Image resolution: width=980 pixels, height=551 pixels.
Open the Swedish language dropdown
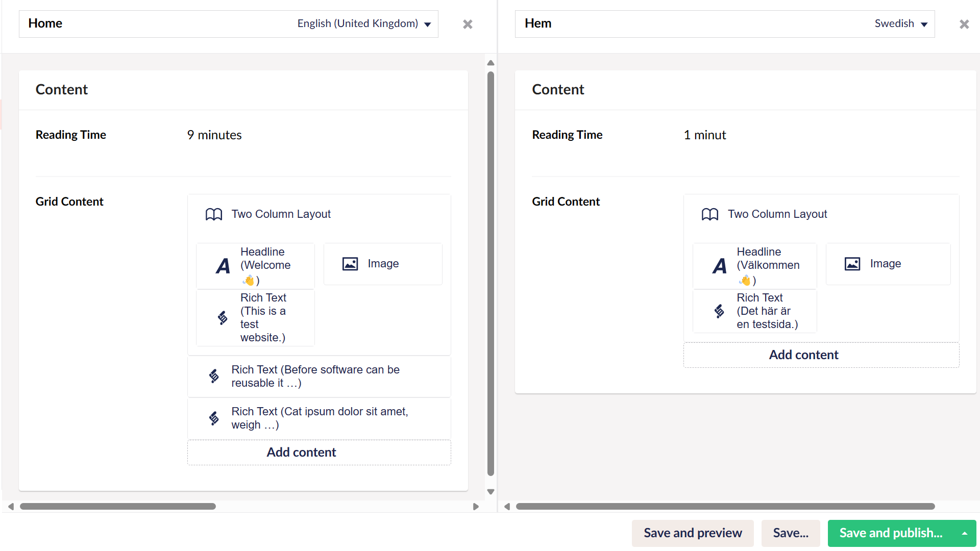pyautogui.click(x=901, y=23)
